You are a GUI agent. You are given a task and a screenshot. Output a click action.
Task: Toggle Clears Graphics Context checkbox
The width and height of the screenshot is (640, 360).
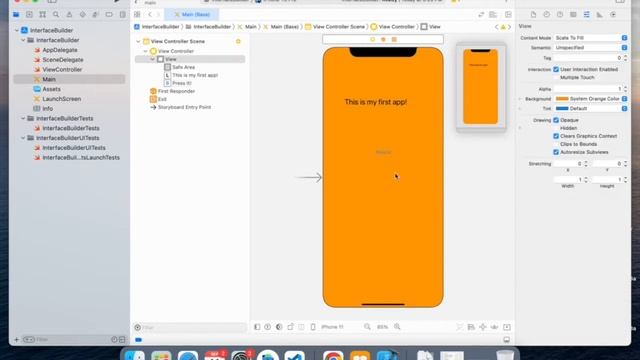pos(556,136)
